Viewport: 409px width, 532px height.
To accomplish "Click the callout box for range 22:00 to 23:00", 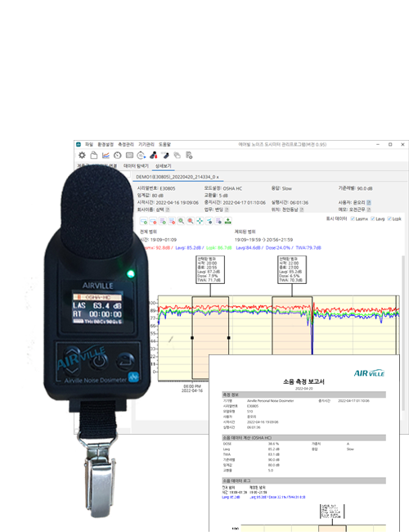I will tap(292, 270).
